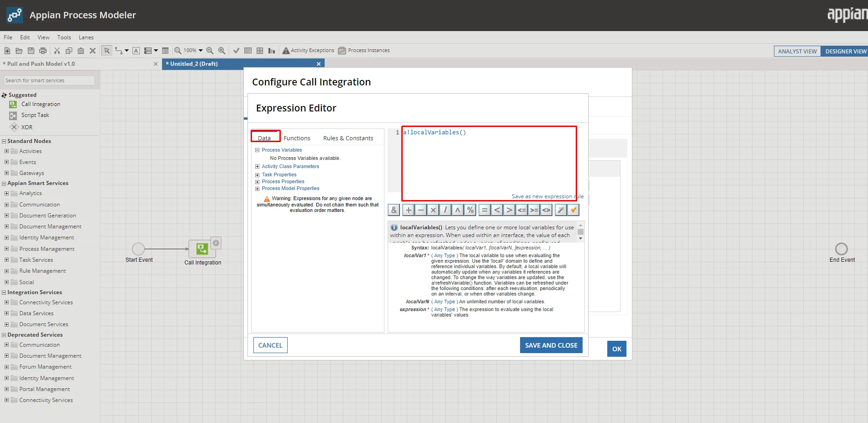Click Save as new expression rule link
868x423 pixels.
(547, 196)
